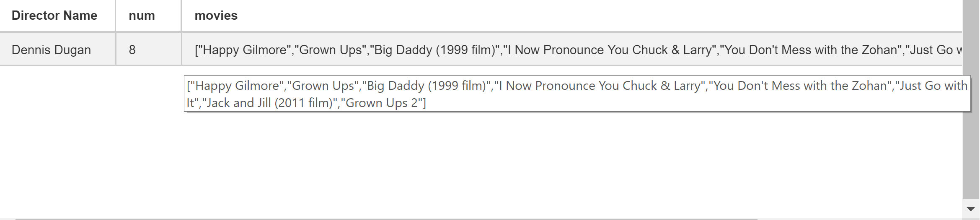
Task: Sort by the Director Name column header
Action: (x=54, y=16)
